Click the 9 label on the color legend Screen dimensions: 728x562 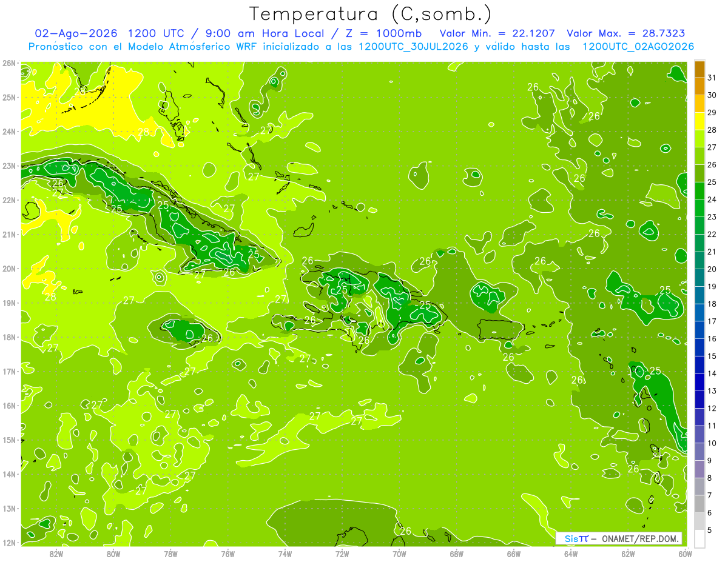pyautogui.click(x=710, y=461)
